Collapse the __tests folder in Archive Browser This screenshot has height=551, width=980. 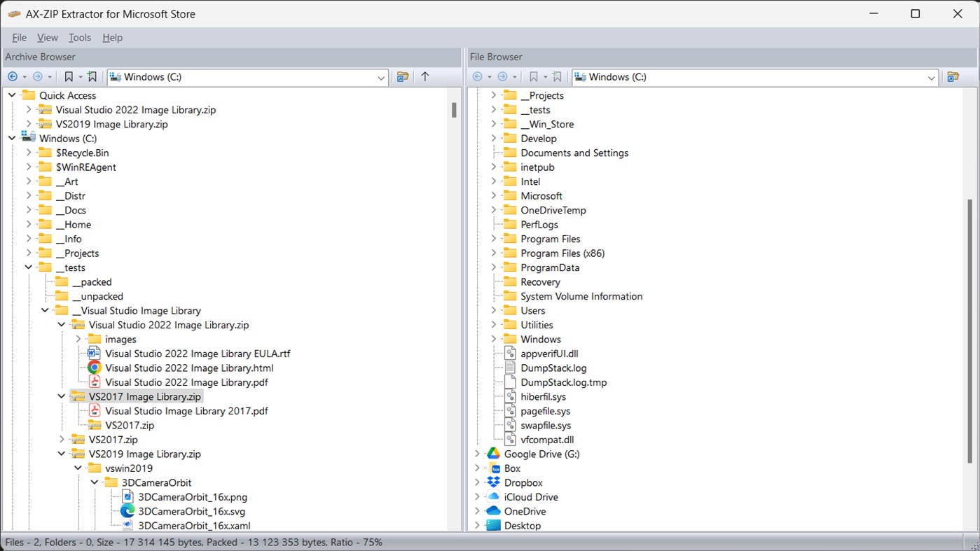pyautogui.click(x=29, y=267)
